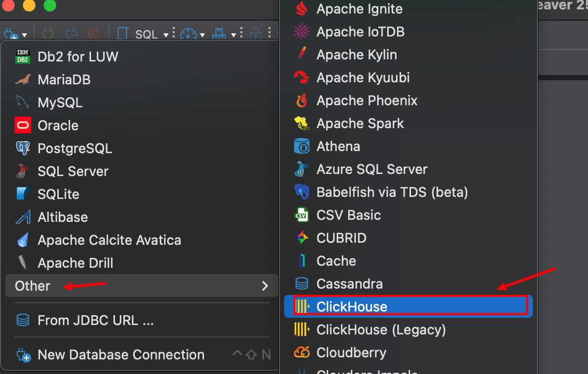Click the JDBC URL database icon
Viewport: 588px width, 374px height.
click(23, 320)
